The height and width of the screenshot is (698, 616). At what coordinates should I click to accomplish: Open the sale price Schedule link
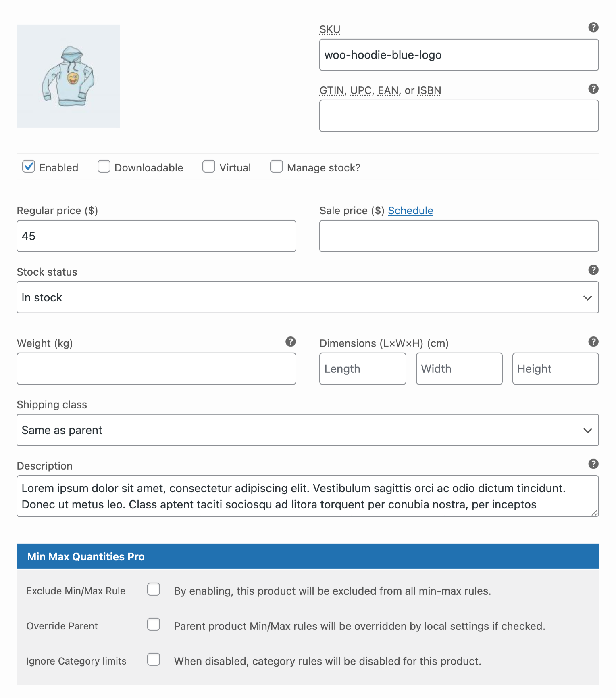[410, 211]
